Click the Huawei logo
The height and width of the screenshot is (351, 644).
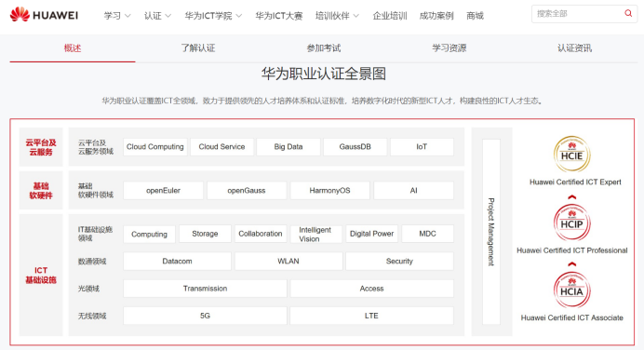pyautogui.click(x=44, y=15)
